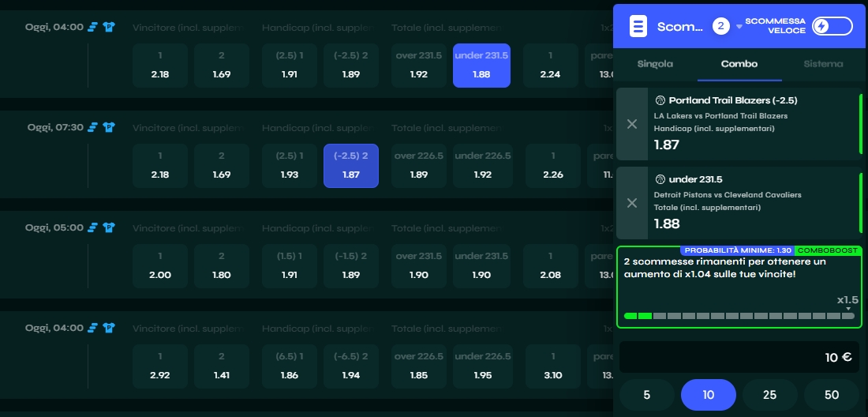Pick (6.5) 1 handicap at 1.86

pyautogui.click(x=290, y=366)
